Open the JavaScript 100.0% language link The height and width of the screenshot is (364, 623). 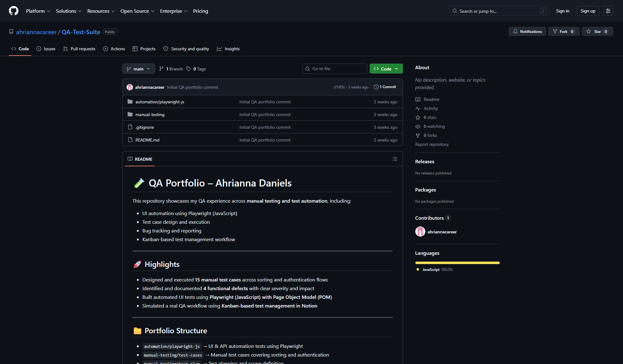tap(435, 269)
